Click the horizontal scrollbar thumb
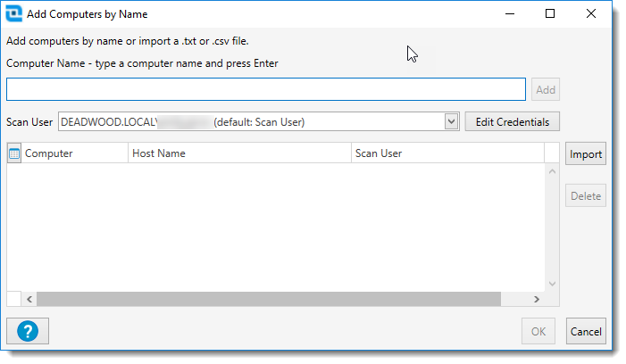626x364 pixels. pos(268,300)
